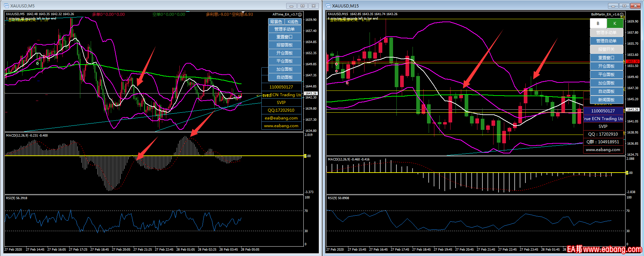Click the red 多单0^0.00^0.00 label
Image resolution: width=644 pixels, height=256 pixels.
(x=109, y=14)
